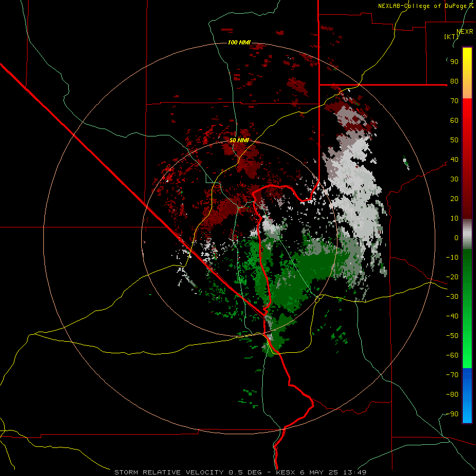Click the -80 value on velocity scale
This screenshot has height=476, width=476.
pos(452,395)
